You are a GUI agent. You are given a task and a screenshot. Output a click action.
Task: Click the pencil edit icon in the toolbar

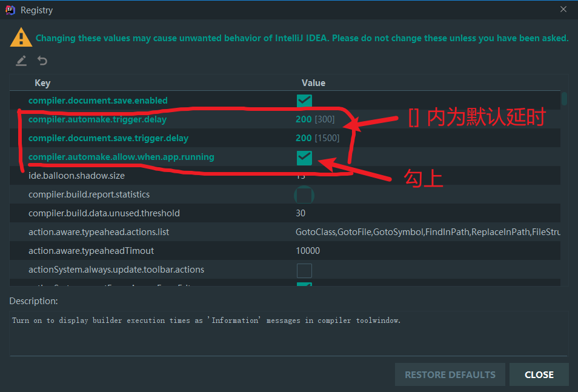21,61
